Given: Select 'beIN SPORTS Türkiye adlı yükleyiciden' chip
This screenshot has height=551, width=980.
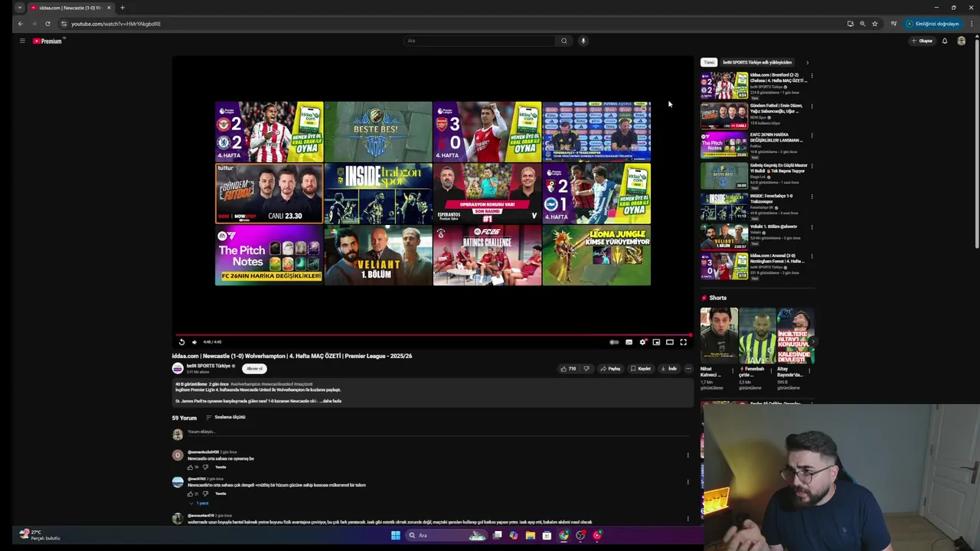Looking at the screenshot, I should coord(757,63).
